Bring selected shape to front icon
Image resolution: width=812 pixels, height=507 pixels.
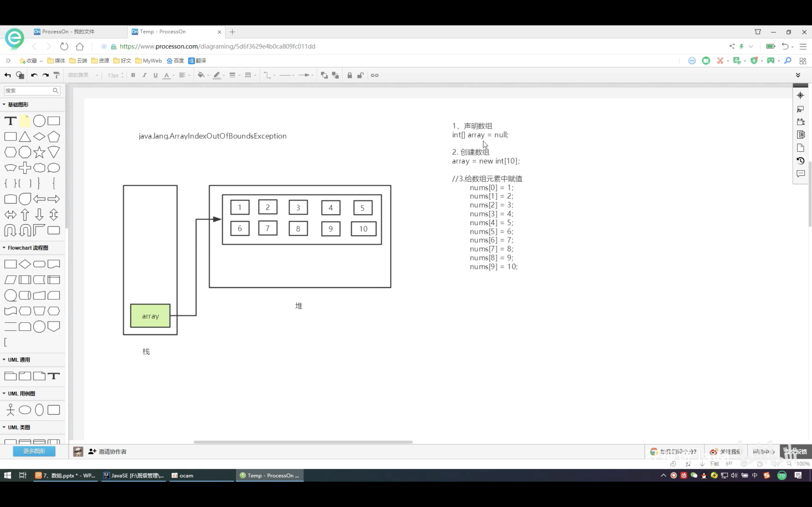[324, 75]
